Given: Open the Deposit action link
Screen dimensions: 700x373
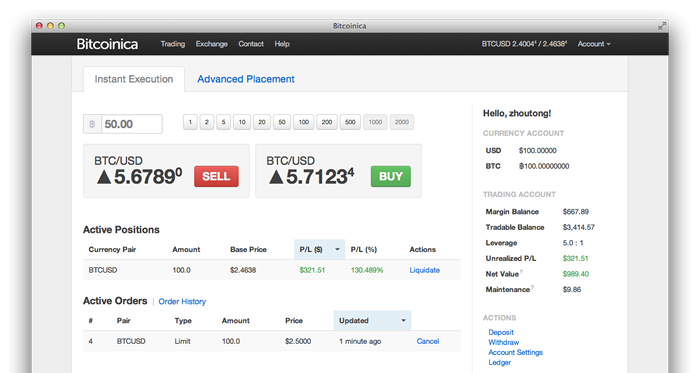Looking at the screenshot, I should pyautogui.click(x=501, y=332).
